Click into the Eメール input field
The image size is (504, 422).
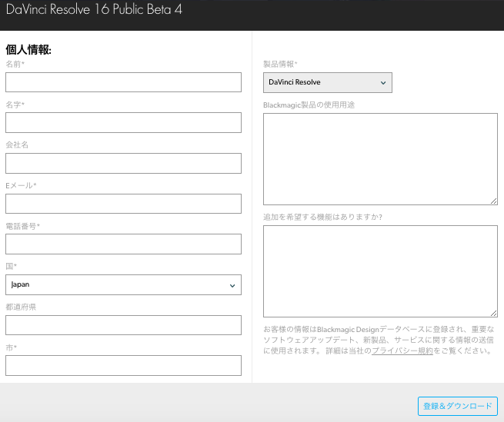coord(123,204)
